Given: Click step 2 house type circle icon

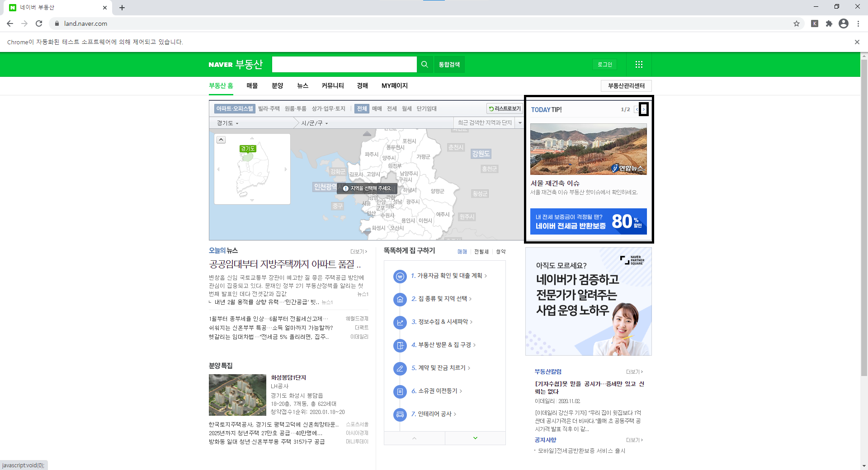Looking at the screenshot, I should pyautogui.click(x=400, y=299).
